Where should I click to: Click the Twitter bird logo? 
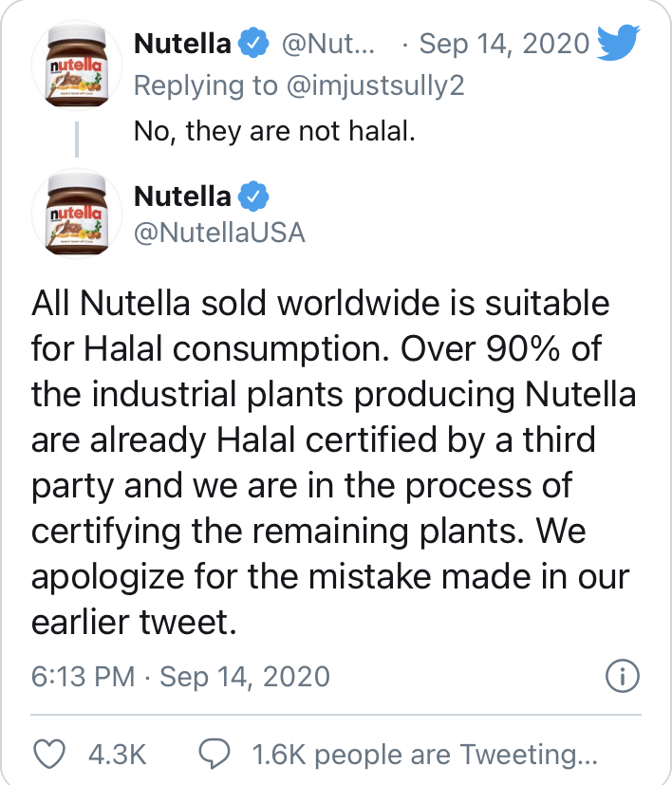(619, 42)
